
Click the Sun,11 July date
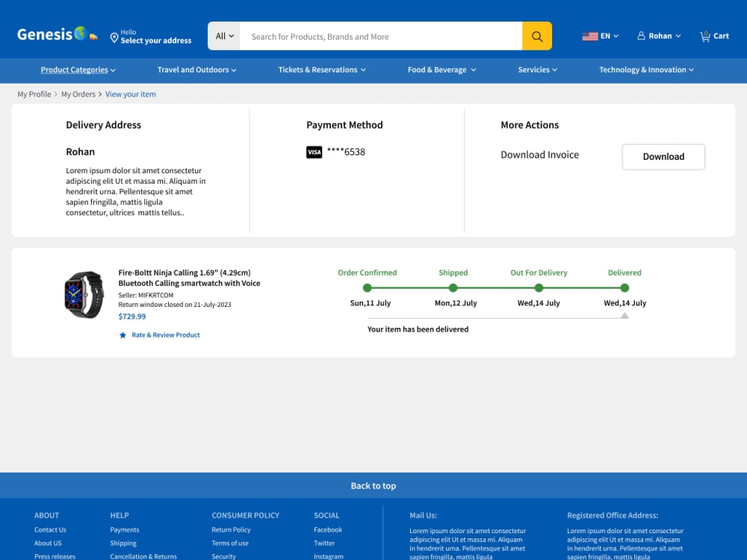371,303
